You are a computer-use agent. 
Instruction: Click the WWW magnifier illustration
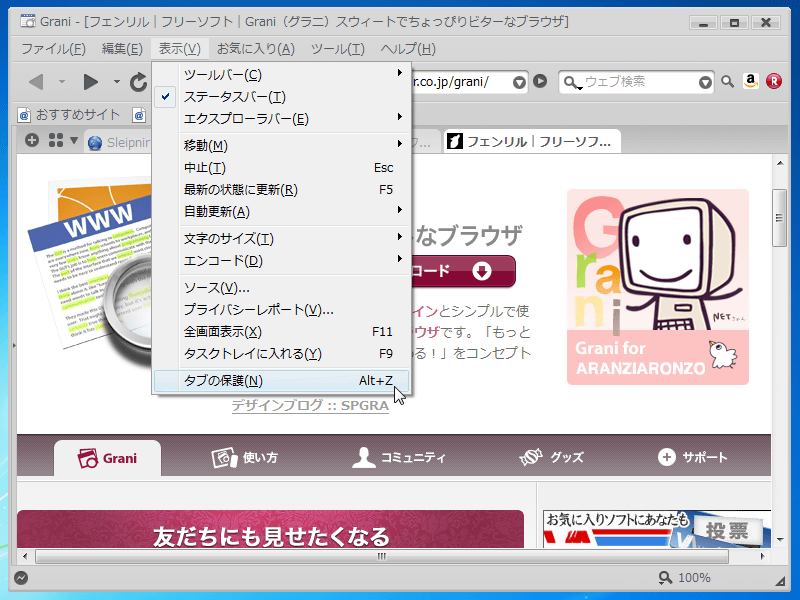click(89, 272)
